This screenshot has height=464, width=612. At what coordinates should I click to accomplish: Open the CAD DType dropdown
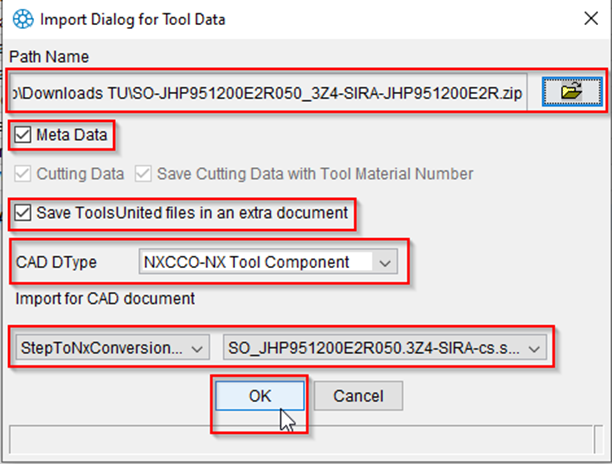click(268, 262)
